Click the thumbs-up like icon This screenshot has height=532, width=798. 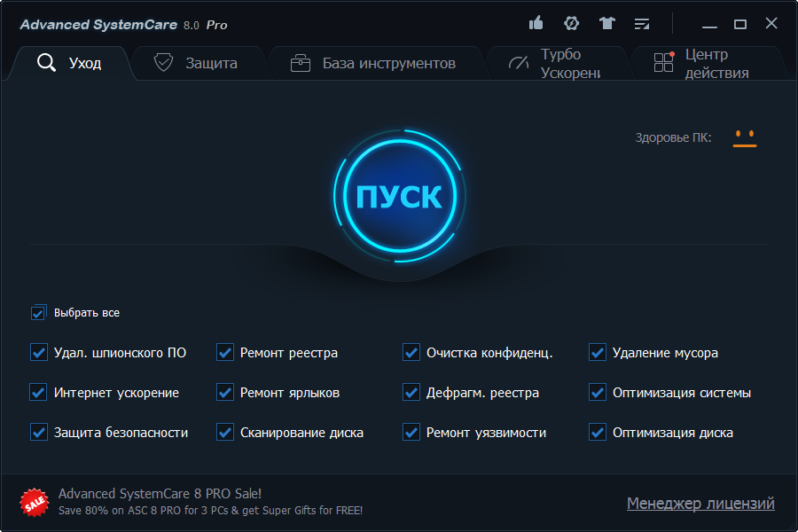click(536, 23)
